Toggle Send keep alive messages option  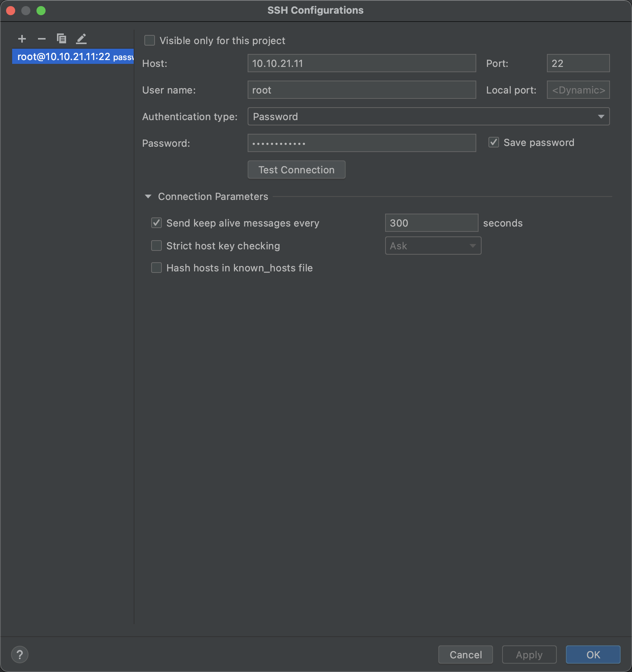pyautogui.click(x=156, y=223)
